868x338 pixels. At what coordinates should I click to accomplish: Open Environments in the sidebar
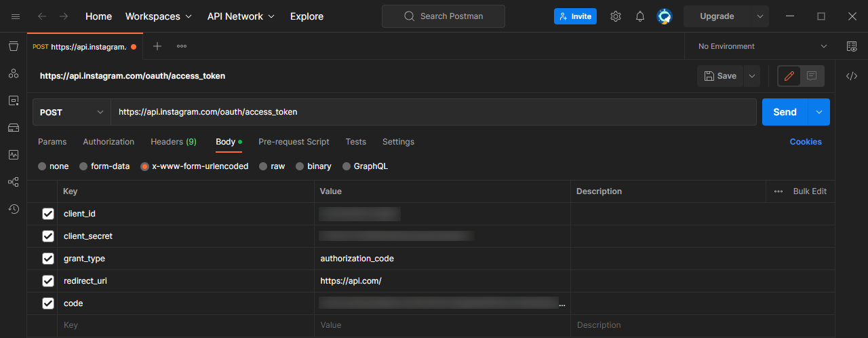[14, 100]
